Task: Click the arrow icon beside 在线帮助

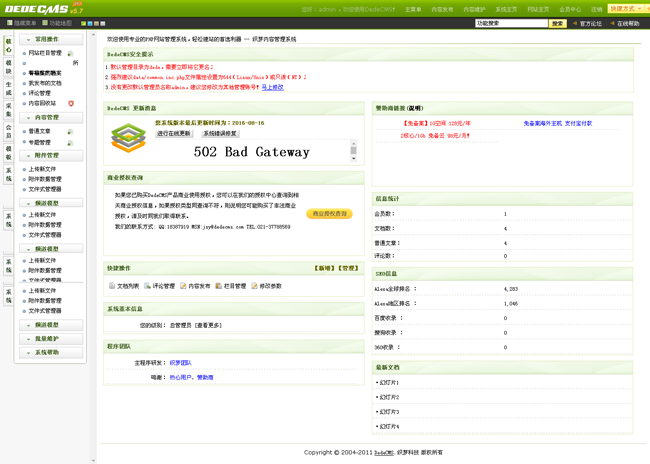Action: coord(612,24)
